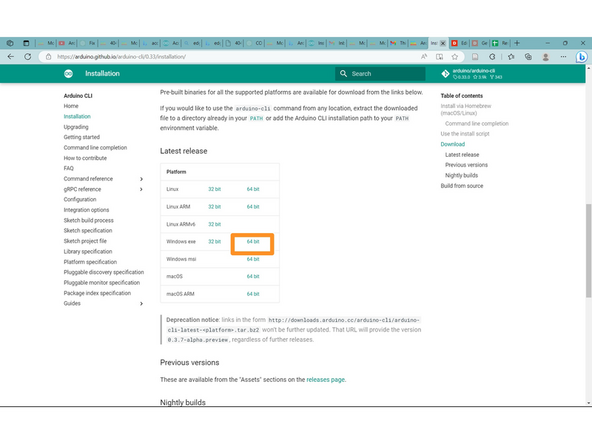Click the read aloud icon in address bar
Image resolution: width=592 pixels, height=444 pixels.
(424, 57)
